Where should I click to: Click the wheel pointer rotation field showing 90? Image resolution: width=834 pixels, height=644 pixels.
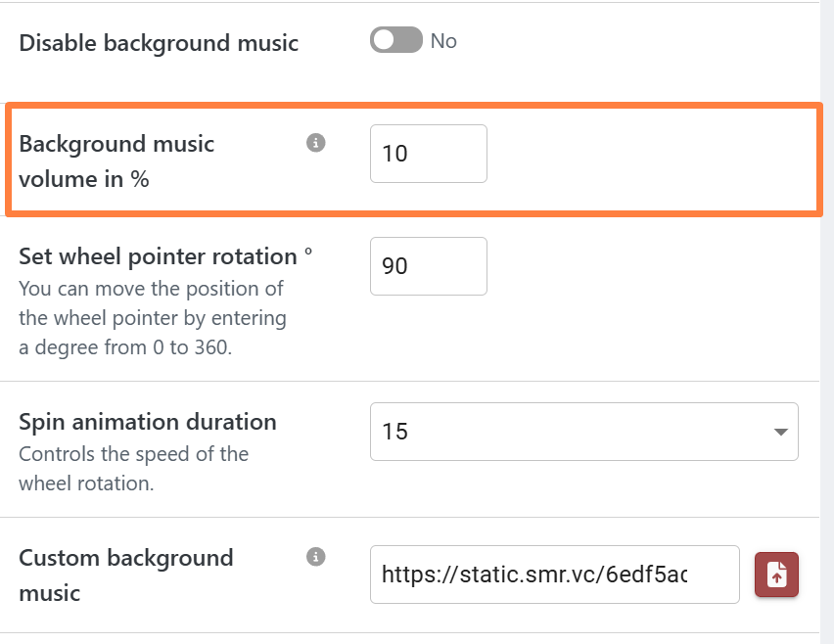pos(428,266)
